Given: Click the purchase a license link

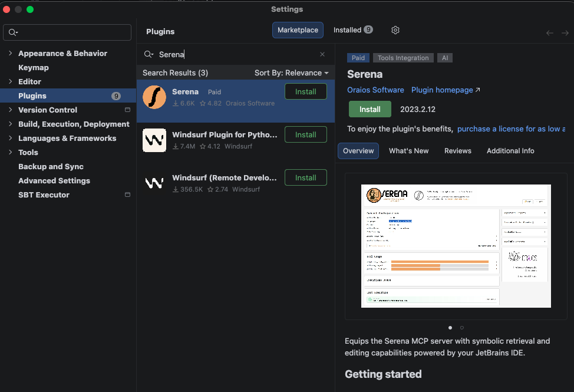Looking at the screenshot, I should 512,129.
